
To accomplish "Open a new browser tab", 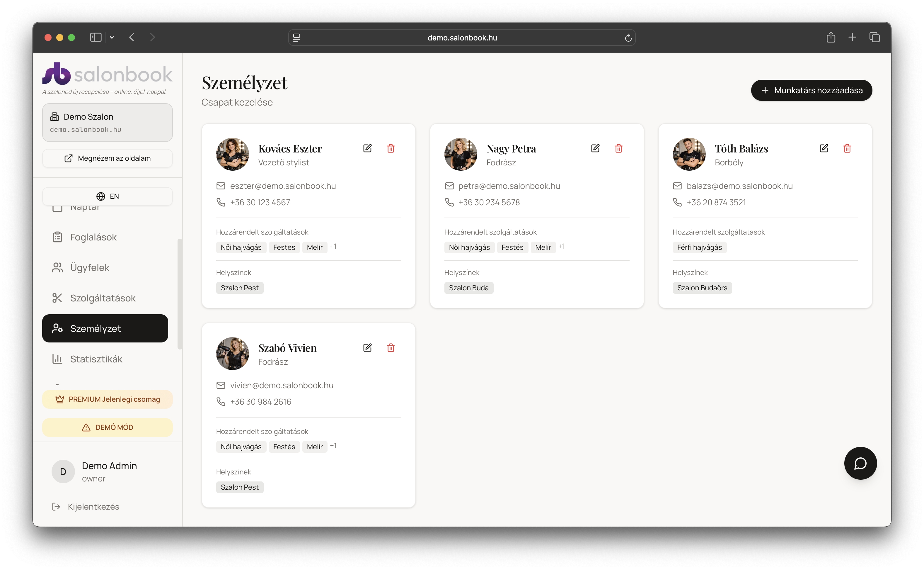I will (x=853, y=37).
